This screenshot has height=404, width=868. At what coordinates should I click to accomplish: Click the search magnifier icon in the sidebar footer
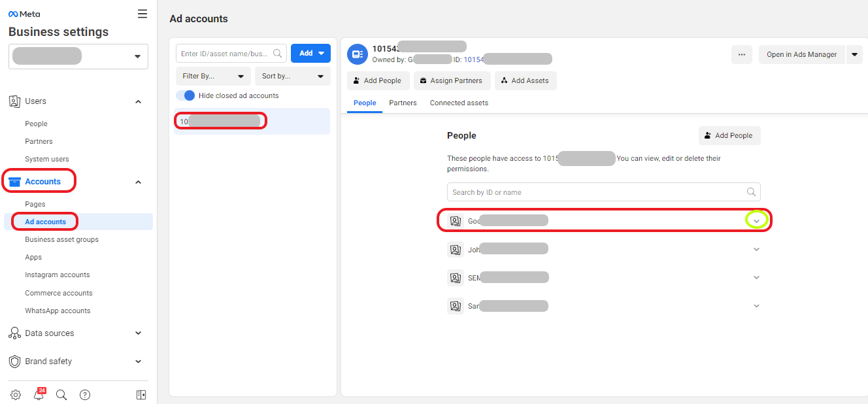coord(61,395)
